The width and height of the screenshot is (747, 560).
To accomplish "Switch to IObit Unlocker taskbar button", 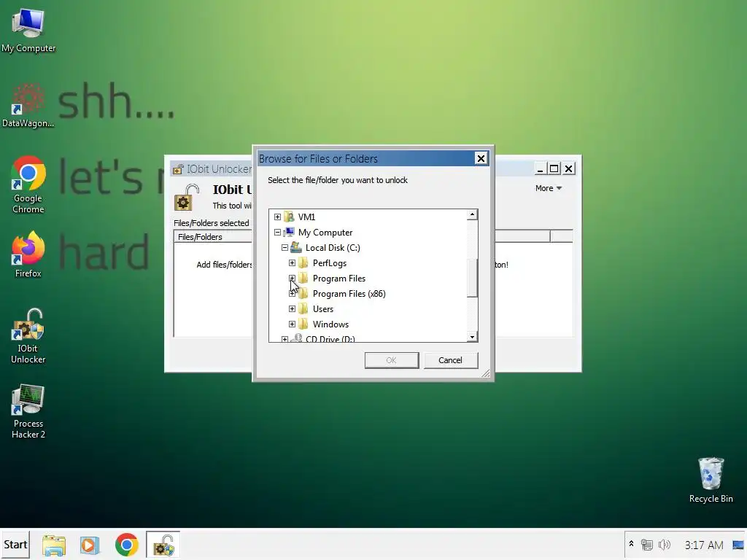I will (163, 545).
